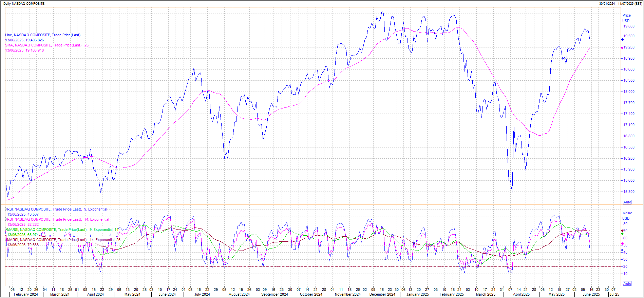
Task: Select the Line NASDAQ COMPOSITE Trade Price legend
Action: tap(43, 35)
